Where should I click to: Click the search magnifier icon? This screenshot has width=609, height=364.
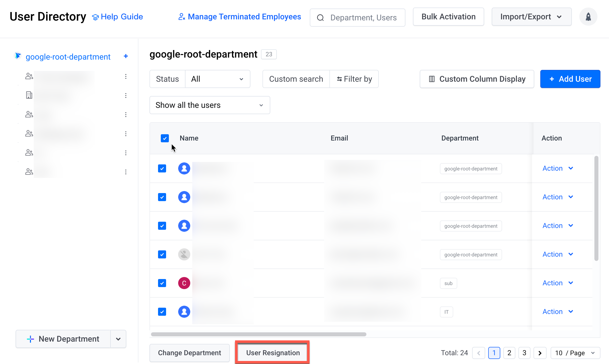tap(320, 18)
